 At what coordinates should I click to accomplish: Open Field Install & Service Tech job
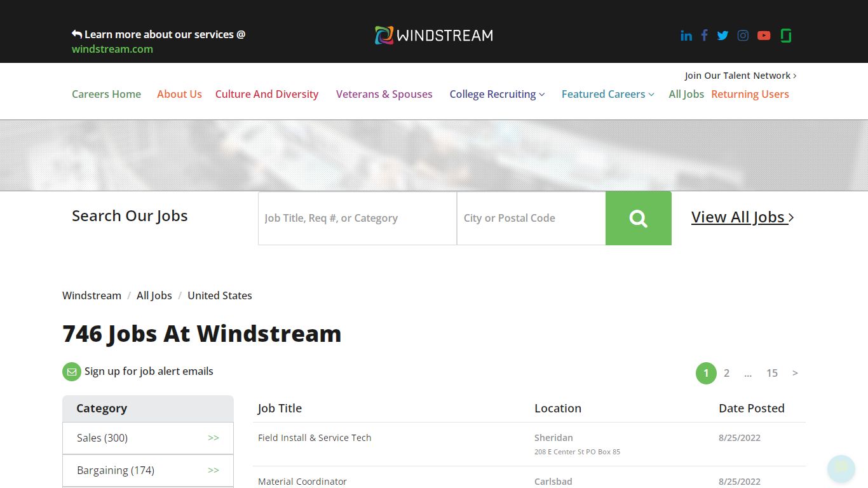[x=315, y=438]
